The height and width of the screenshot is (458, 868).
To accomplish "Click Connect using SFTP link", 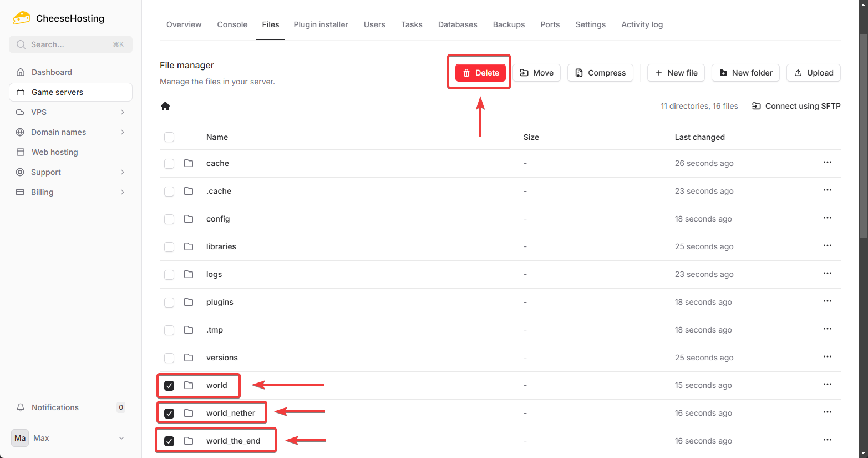I will tap(796, 106).
